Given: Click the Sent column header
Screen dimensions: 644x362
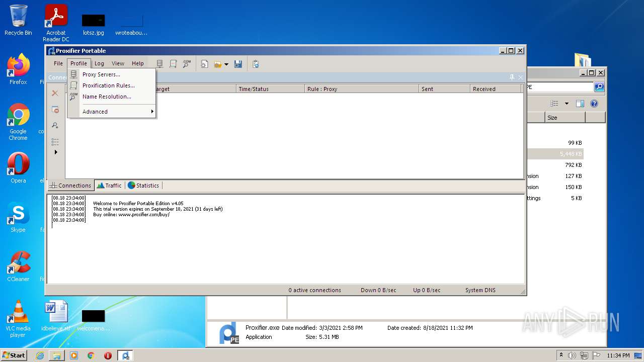Looking at the screenshot, I should click(445, 89).
